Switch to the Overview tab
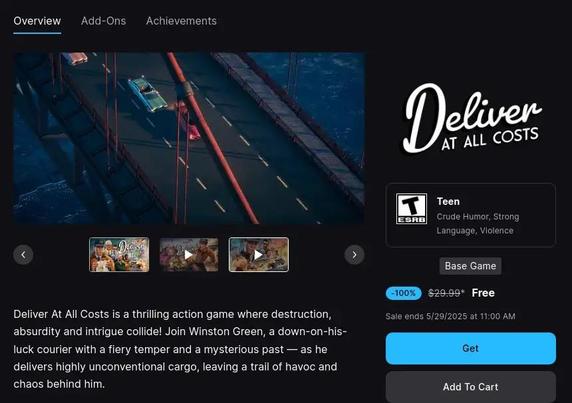Viewport: 572px width, 403px height. 37,21
